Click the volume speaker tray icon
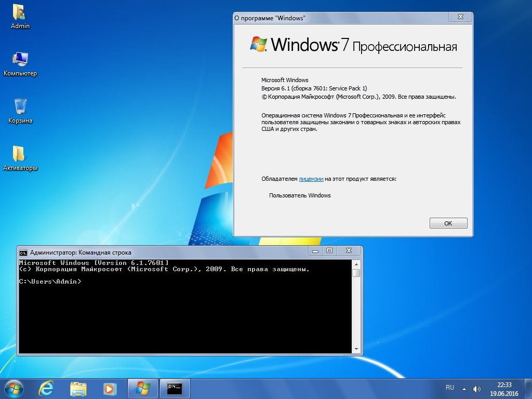 (x=477, y=389)
